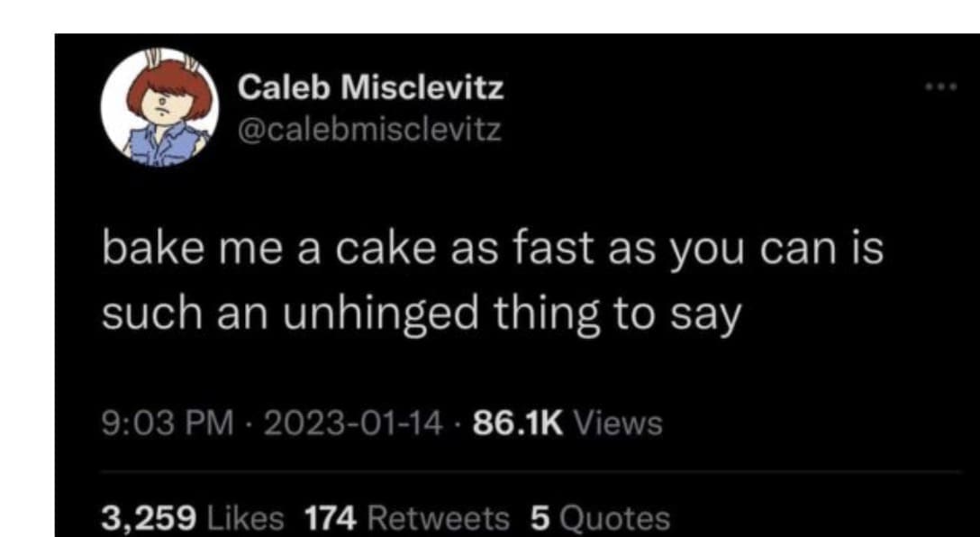Click the word Views beside 86.1K
The height and width of the screenshot is (537, 980).
pos(617,421)
